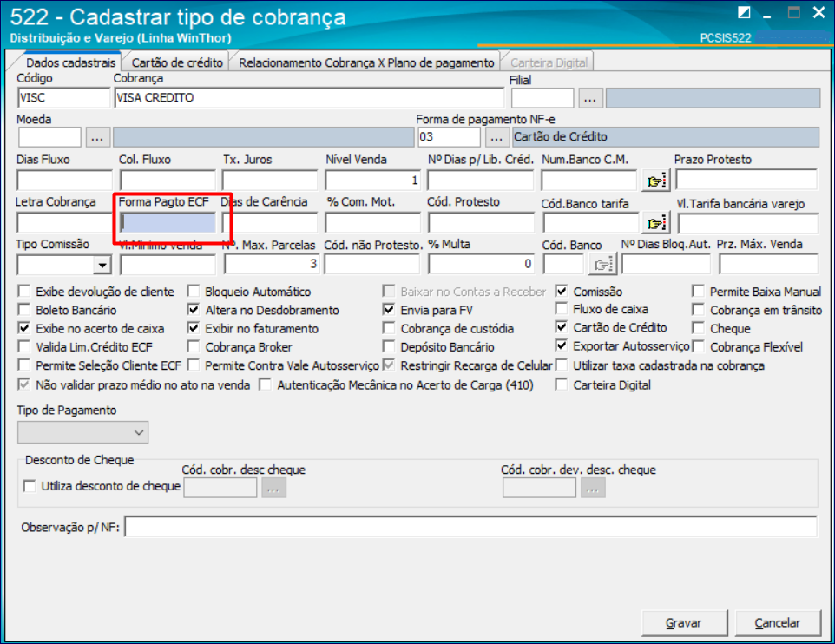Toggle the Boleto Bancário checkbox
This screenshot has height=644, width=835.
(x=24, y=310)
